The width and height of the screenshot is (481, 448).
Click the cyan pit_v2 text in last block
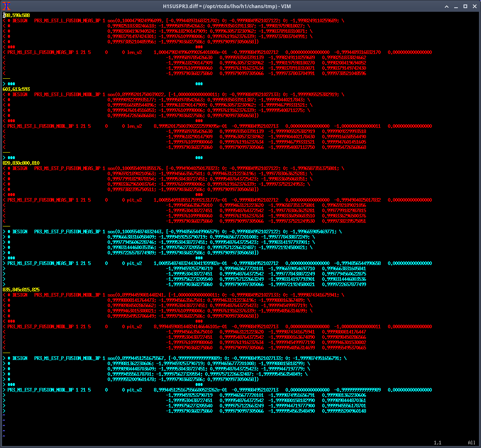[x=134, y=390]
